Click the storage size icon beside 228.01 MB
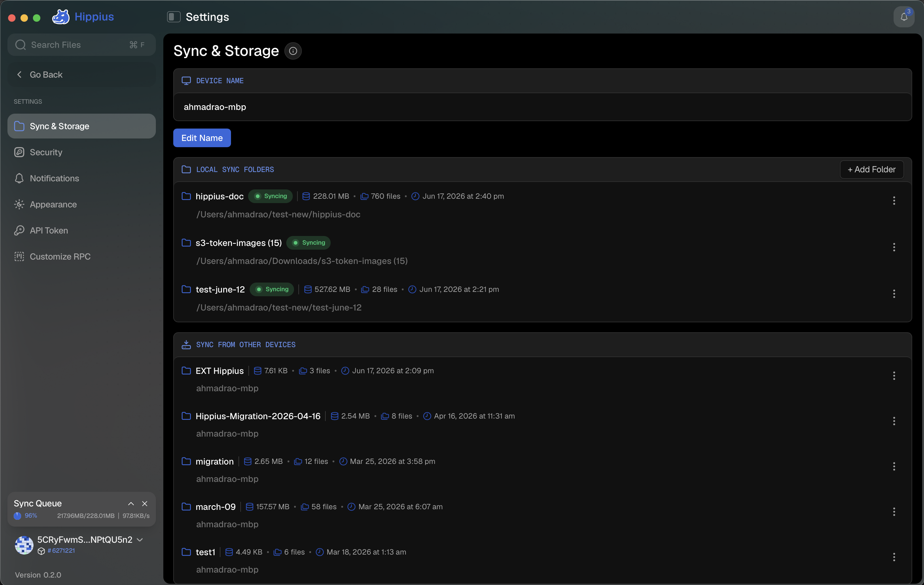The image size is (924, 585). click(x=306, y=196)
